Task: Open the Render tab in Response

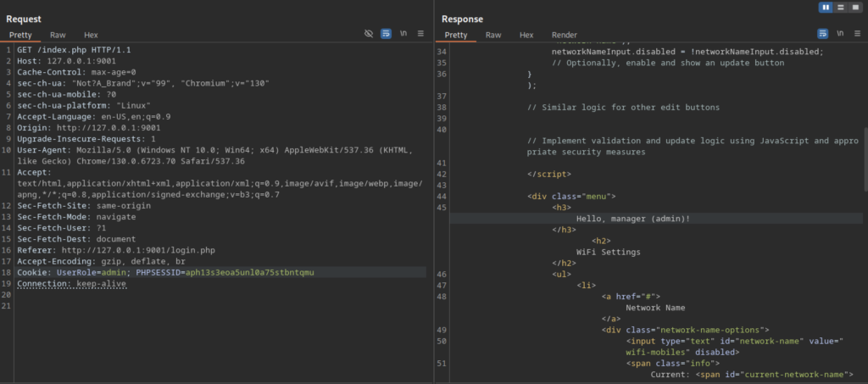Action: pos(565,35)
